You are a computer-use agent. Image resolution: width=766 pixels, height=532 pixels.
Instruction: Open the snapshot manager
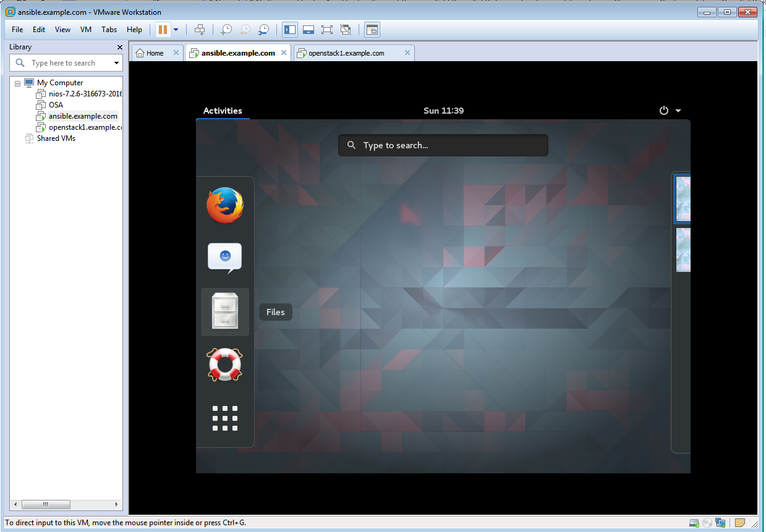click(x=263, y=29)
